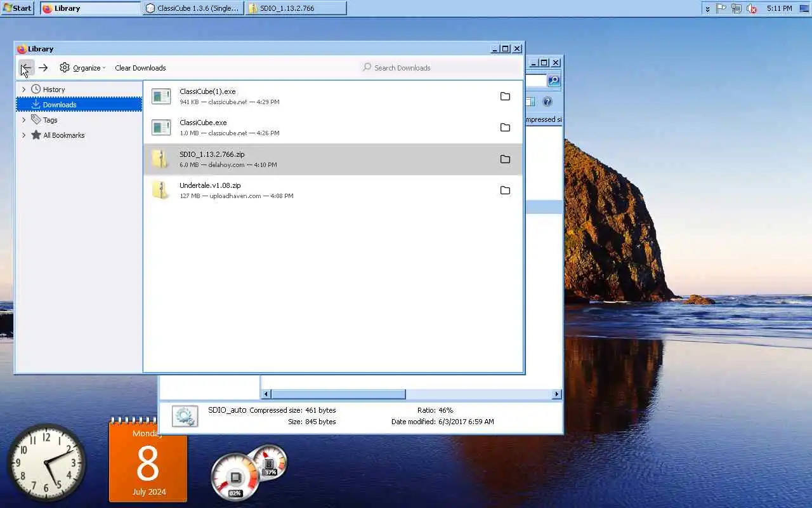Show SDIO_1.13.2.766.zip in its folder
The image size is (812, 508).
505,159
